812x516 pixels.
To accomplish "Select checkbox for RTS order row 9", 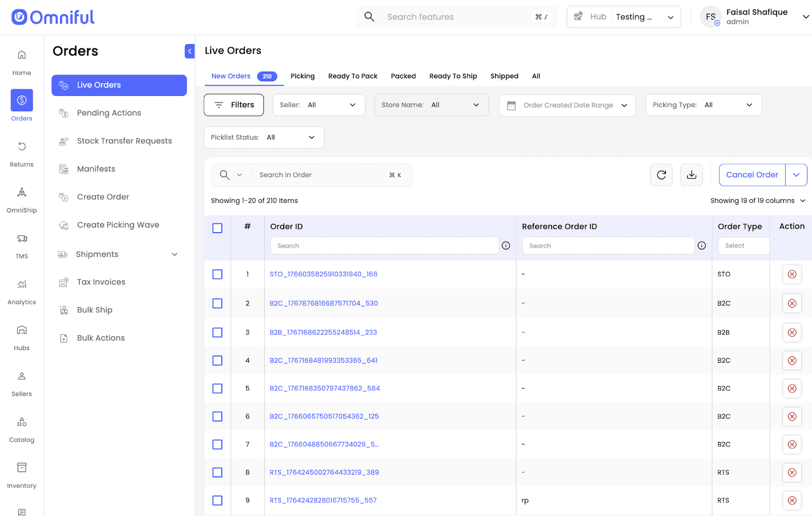I will (217, 501).
